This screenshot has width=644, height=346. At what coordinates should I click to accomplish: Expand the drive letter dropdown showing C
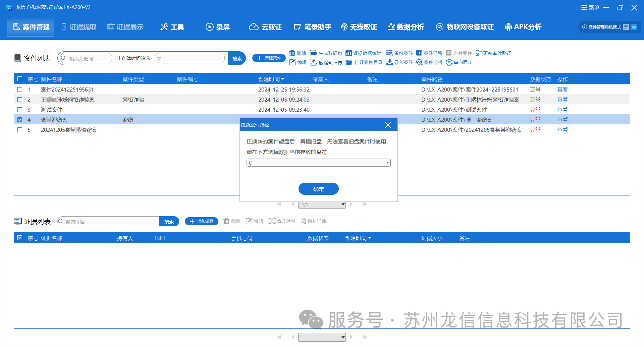tap(387, 163)
